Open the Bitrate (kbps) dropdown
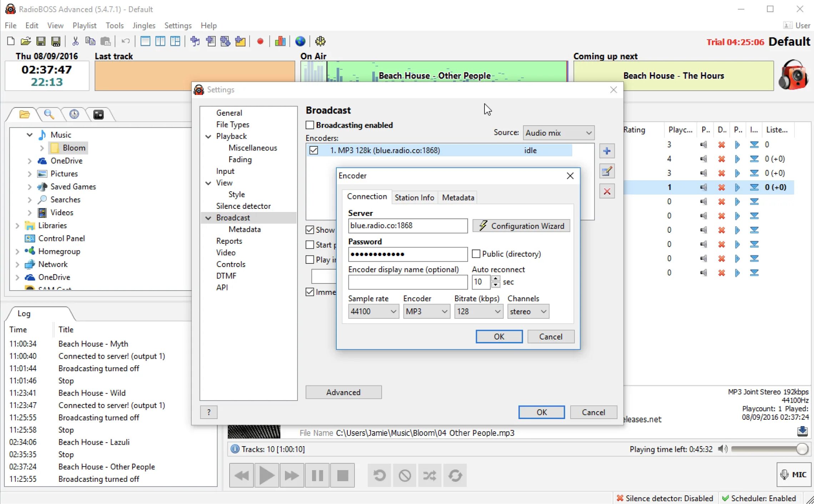This screenshot has width=814, height=504. click(x=478, y=312)
